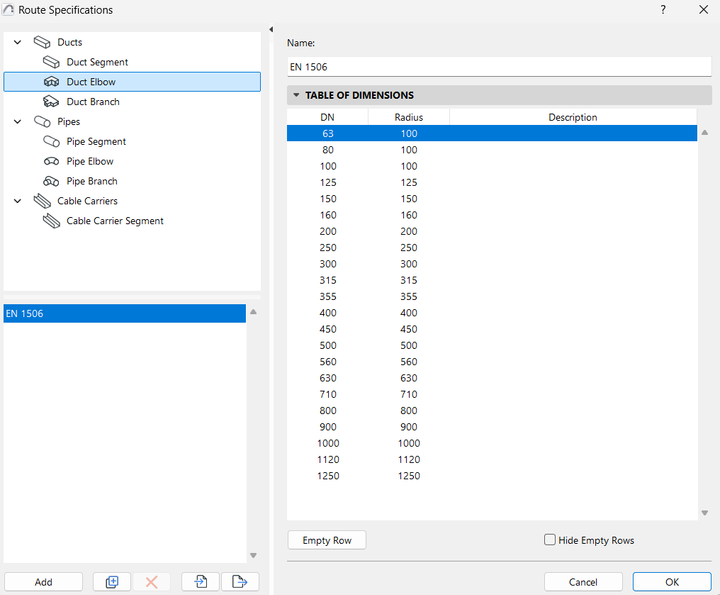Click the Description column header
720x595 pixels.
click(573, 117)
